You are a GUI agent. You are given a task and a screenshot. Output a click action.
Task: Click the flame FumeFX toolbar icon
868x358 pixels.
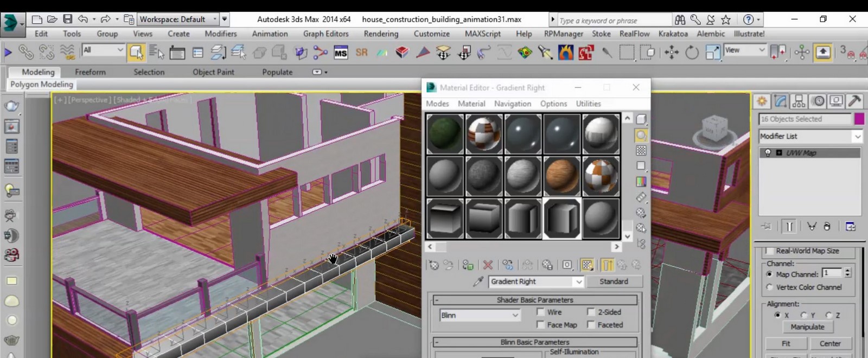coord(566,53)
